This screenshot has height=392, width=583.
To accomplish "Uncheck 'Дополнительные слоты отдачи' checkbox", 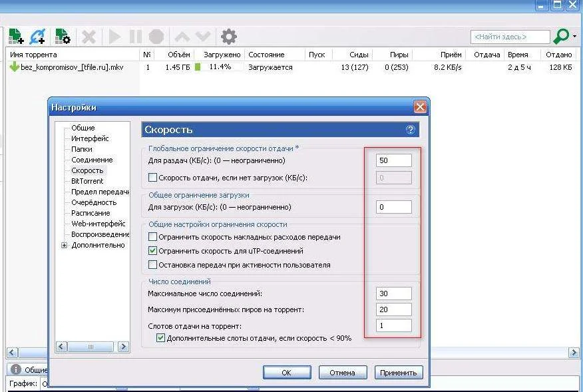I will [x=160, y=338].
